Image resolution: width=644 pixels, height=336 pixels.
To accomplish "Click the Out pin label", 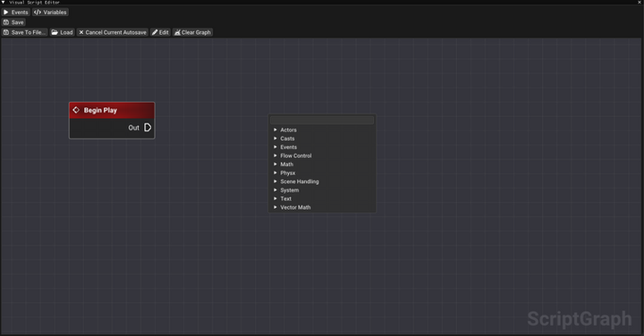I will pyautogui.click(x=133, y=128).
